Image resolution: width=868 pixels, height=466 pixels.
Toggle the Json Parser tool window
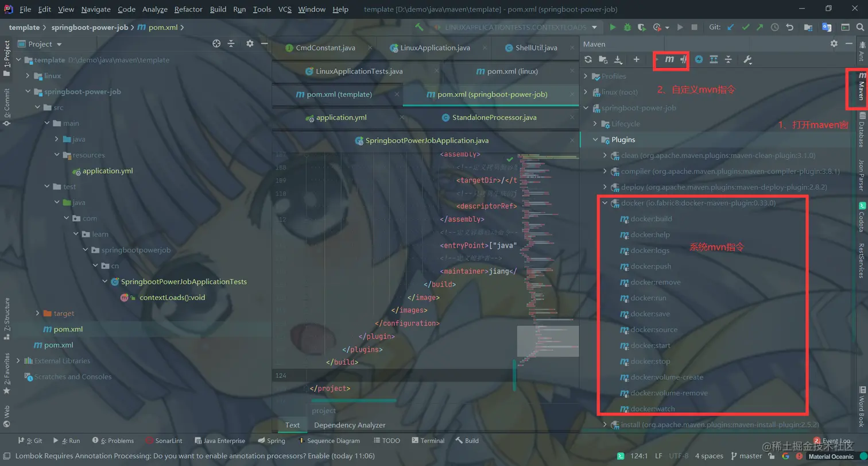(x=862, y=175)
